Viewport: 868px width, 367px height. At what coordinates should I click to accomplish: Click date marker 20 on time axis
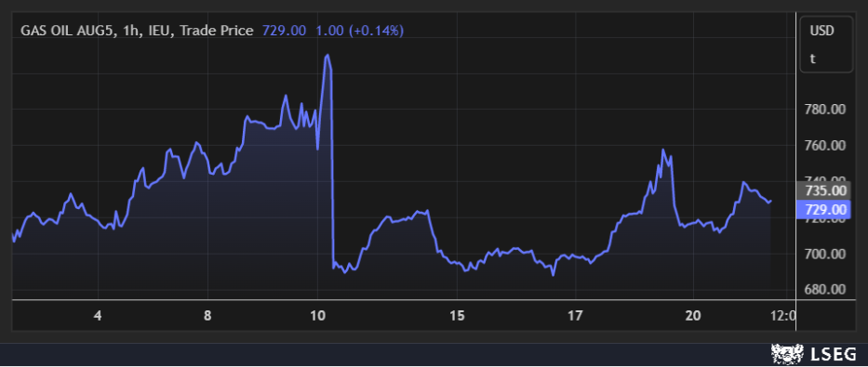click(x=692, y=316)
